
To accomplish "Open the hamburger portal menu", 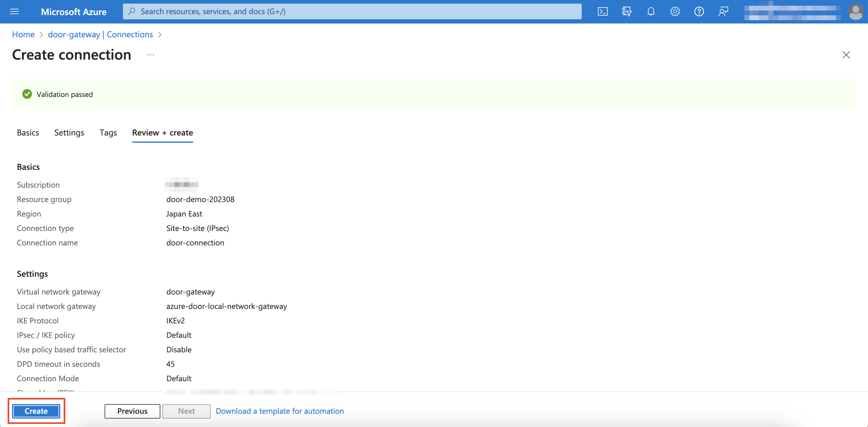I will [x=14, y=12].
